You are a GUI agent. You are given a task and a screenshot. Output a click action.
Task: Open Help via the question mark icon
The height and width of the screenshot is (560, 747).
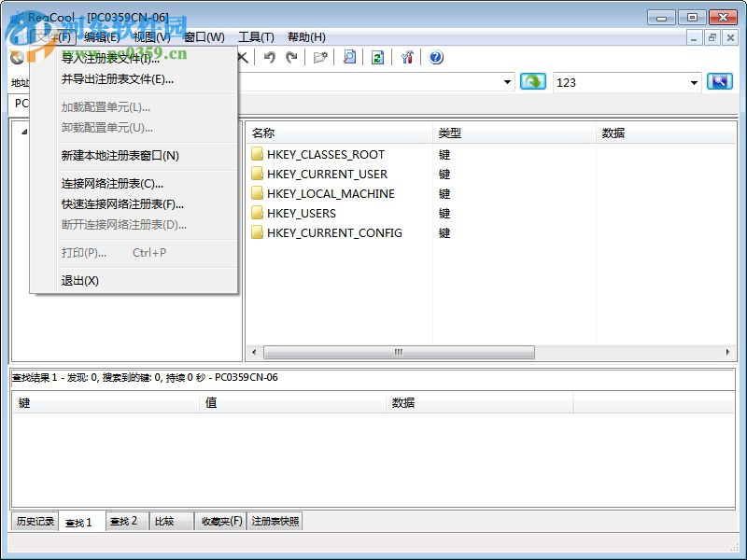(435, 57)
